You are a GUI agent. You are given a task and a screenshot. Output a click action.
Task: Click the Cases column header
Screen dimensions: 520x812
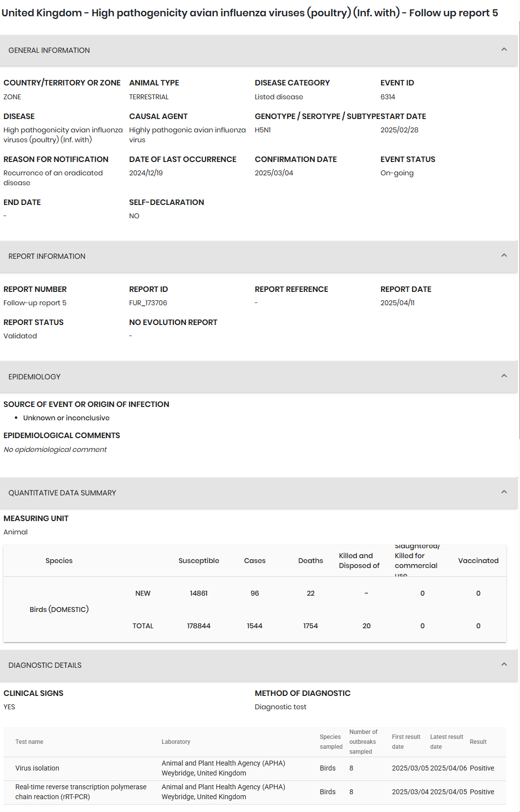[255, 561]
